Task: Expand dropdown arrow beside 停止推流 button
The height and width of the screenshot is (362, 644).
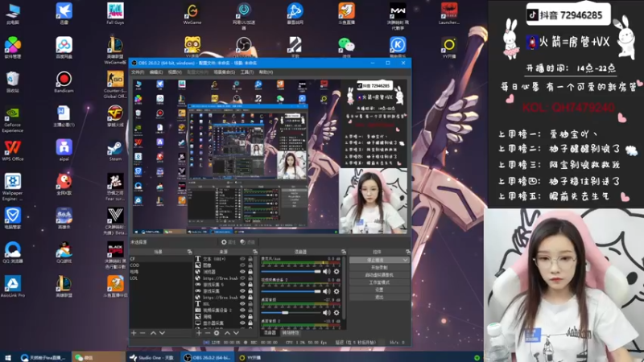Action: 406,260
